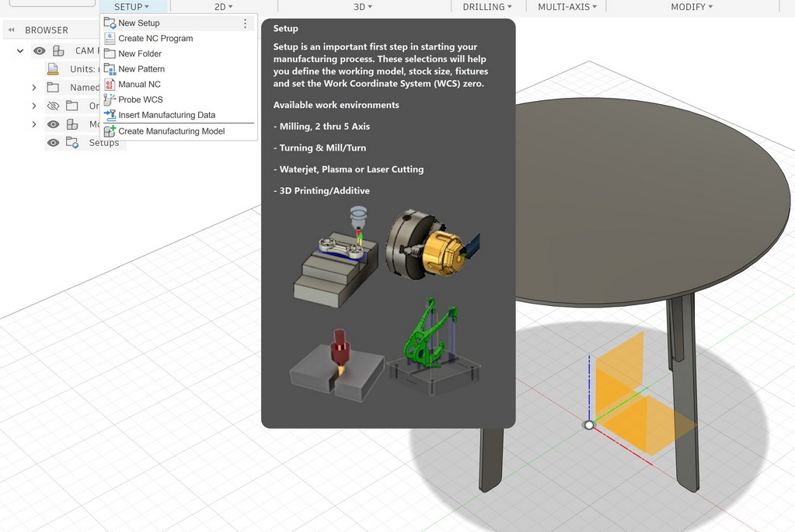795x532 pixels.
Task: Click the Create NC Program document icon
Action: [x=110, y=38]
